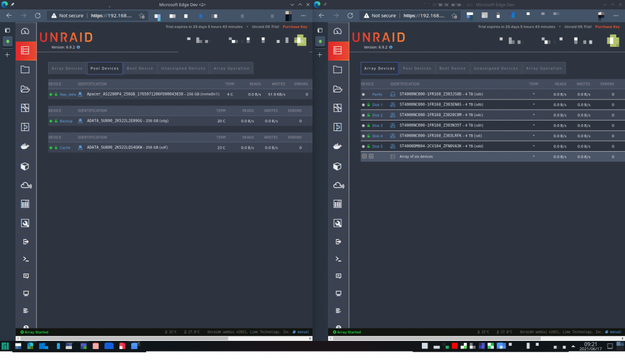Toggle status orb of Parity disk
The height and width of the screenshot is (364, 625).
click(363, 94)
